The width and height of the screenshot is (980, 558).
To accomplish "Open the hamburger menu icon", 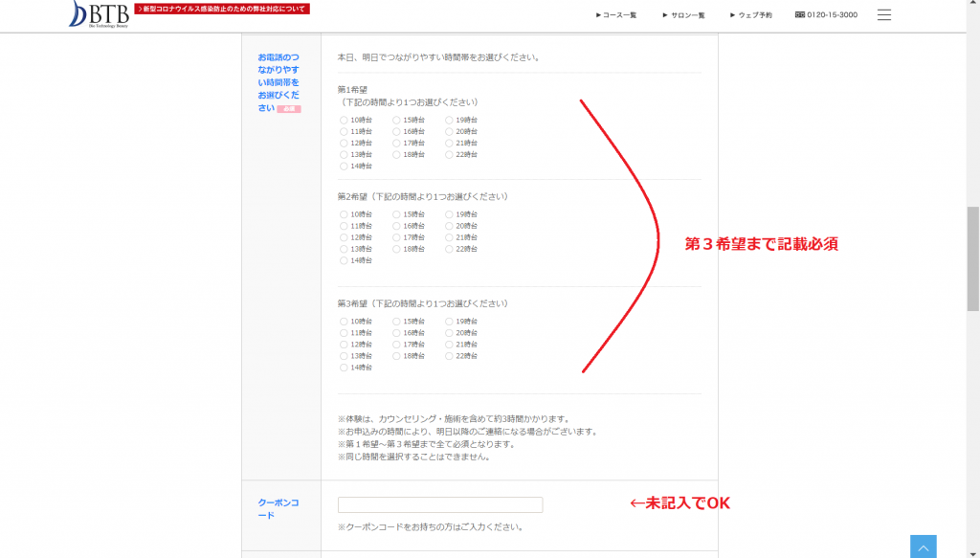I will click(x=884, y=15).
